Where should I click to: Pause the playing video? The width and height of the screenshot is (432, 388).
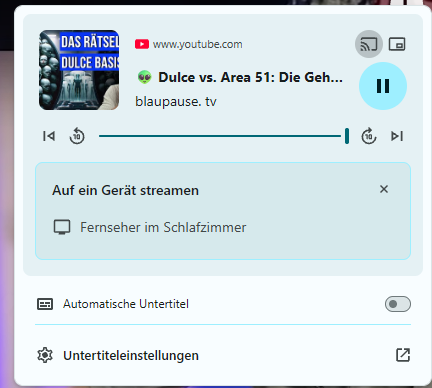pyautogui.click(x=383, y=86)
